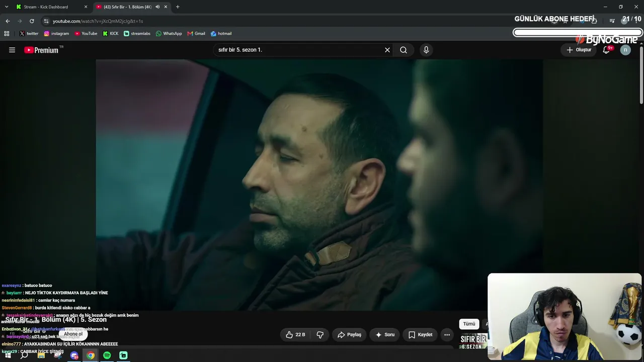Focus the YouTube search input field
The width and height of the screenshot is (644, 362).
[299, 50]
